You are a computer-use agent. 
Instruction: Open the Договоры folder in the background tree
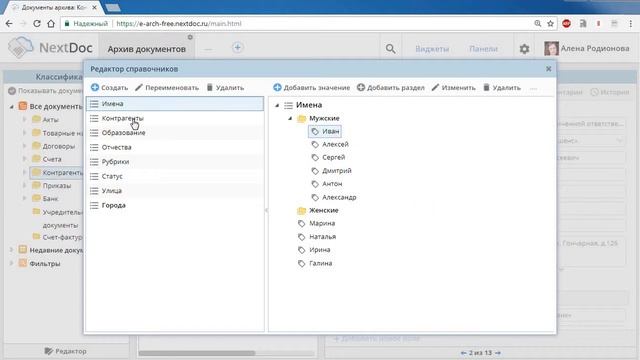point(58,146)
